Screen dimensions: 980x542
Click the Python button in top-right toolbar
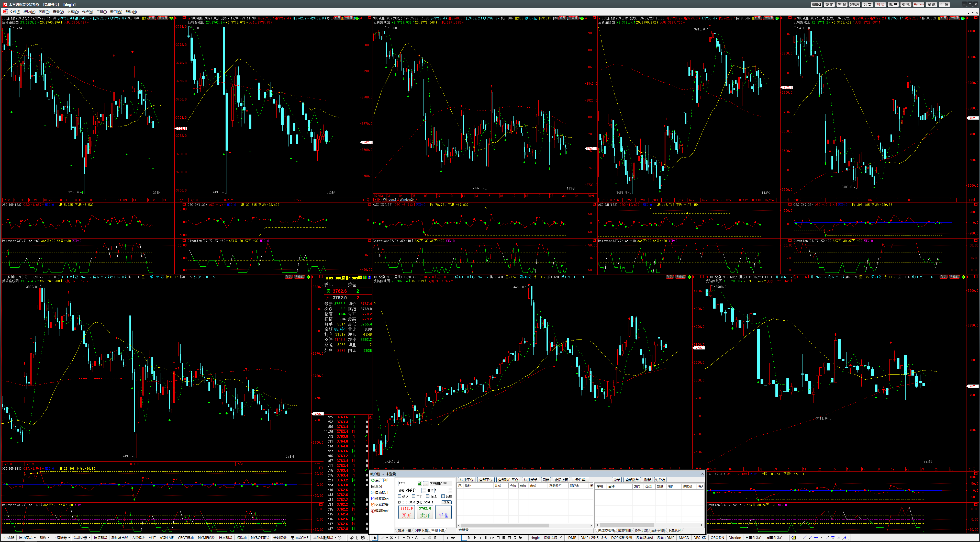(x=919, y=5)
